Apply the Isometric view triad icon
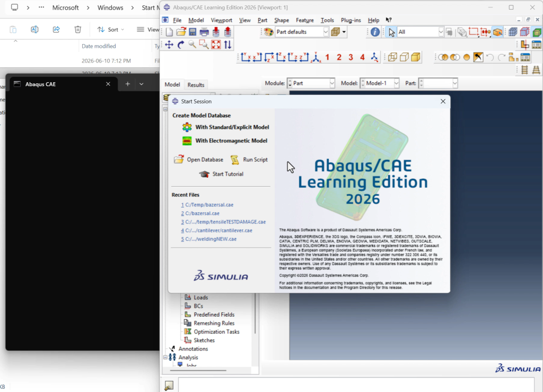Image resolution: width=543 pixels, height=392 pixels. tap(316, 57)
